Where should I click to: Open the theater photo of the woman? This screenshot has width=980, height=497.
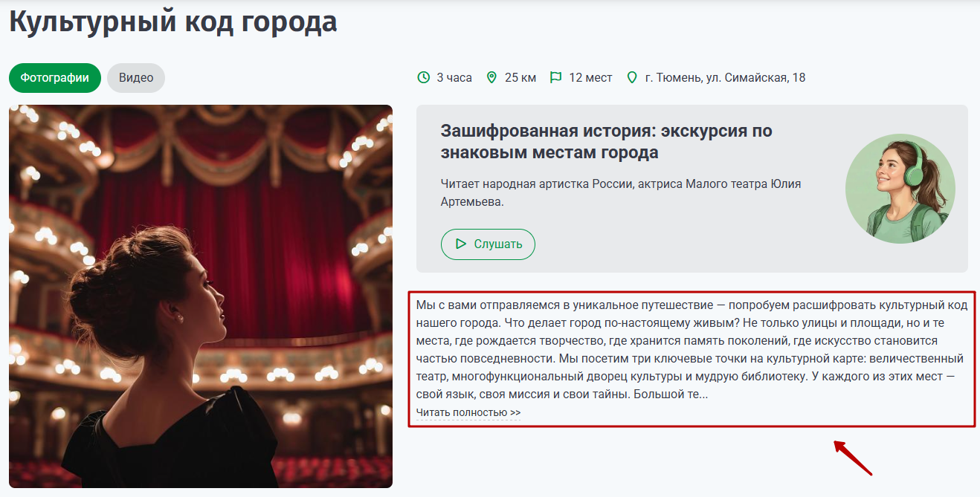click(201, 296)
